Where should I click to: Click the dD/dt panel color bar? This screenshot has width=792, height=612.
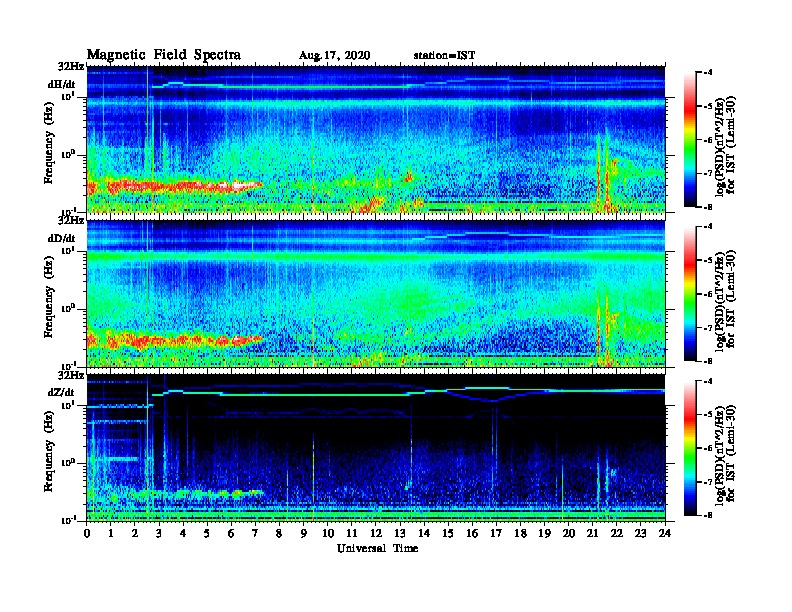690,294
